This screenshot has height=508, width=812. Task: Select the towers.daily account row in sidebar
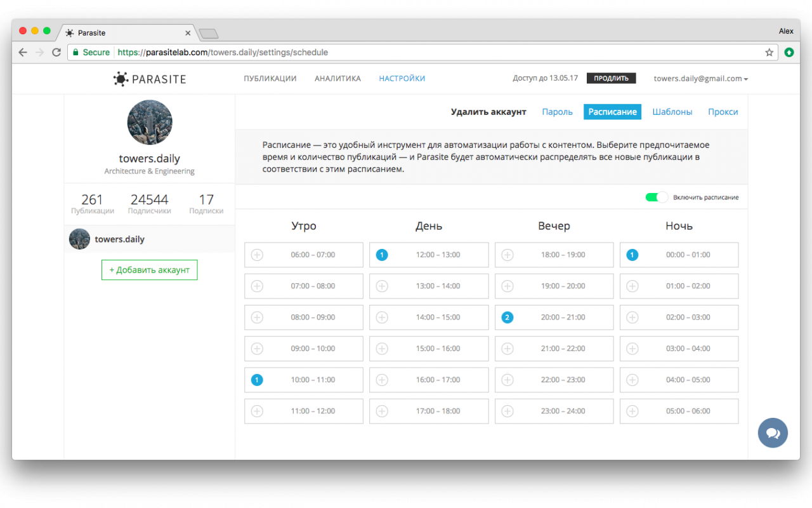pos(150,239)
